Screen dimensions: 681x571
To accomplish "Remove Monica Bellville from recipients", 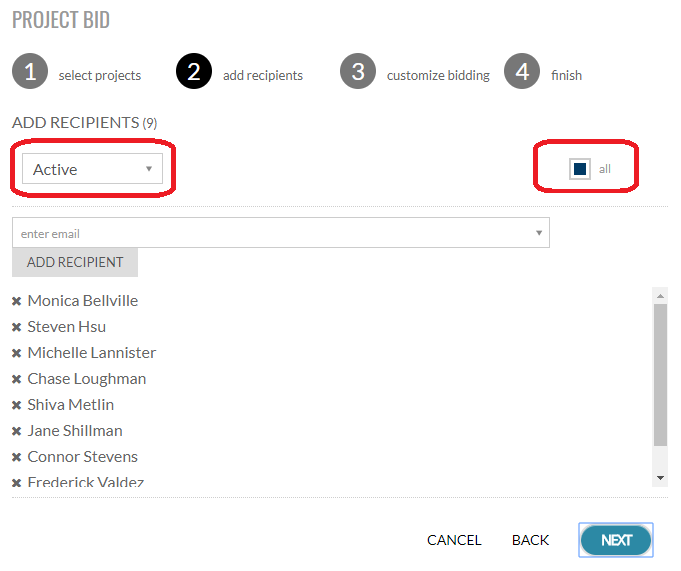I will tap(17, 301).
